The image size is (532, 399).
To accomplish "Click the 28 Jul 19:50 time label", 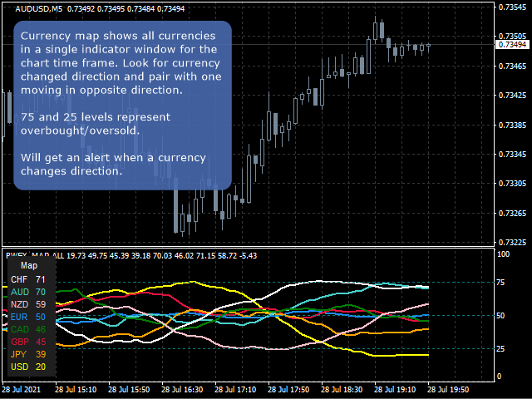I will 446,389.
